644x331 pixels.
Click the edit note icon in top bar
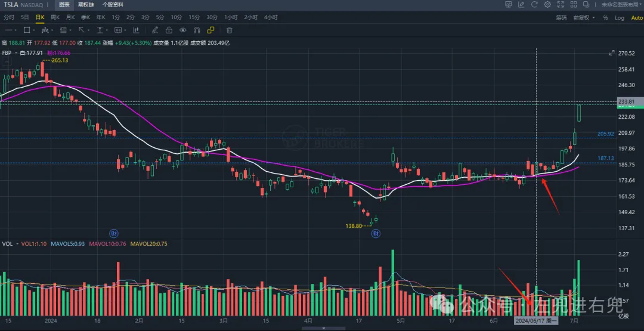[521, 5]
